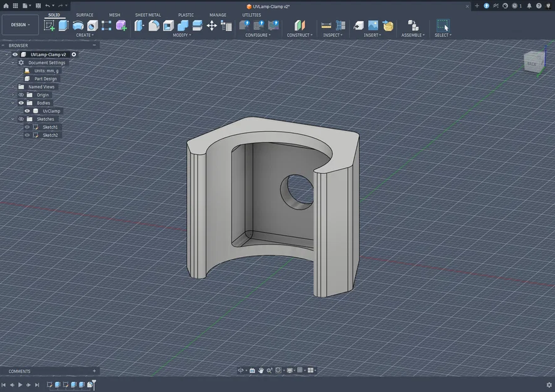The width and height of the screenshot is (555, 392).
Task: Switch to the SHEET METAL tab
Action: [x=148, y=15]
